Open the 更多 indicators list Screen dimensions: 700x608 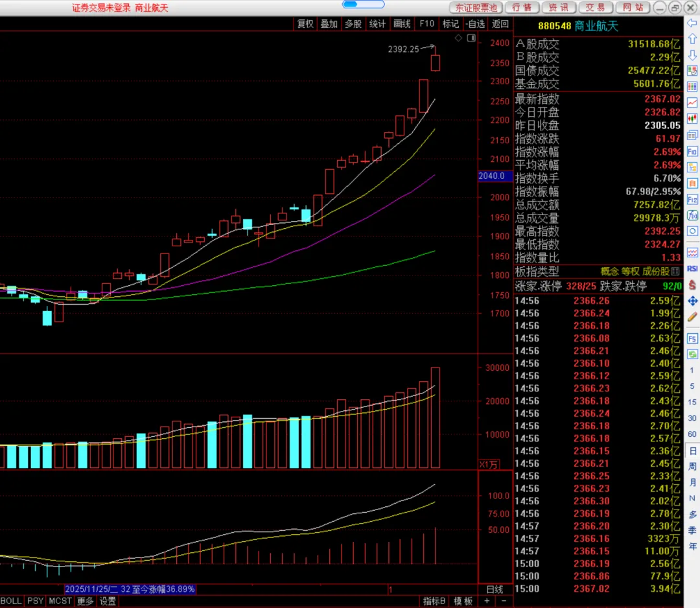(86, 602)
